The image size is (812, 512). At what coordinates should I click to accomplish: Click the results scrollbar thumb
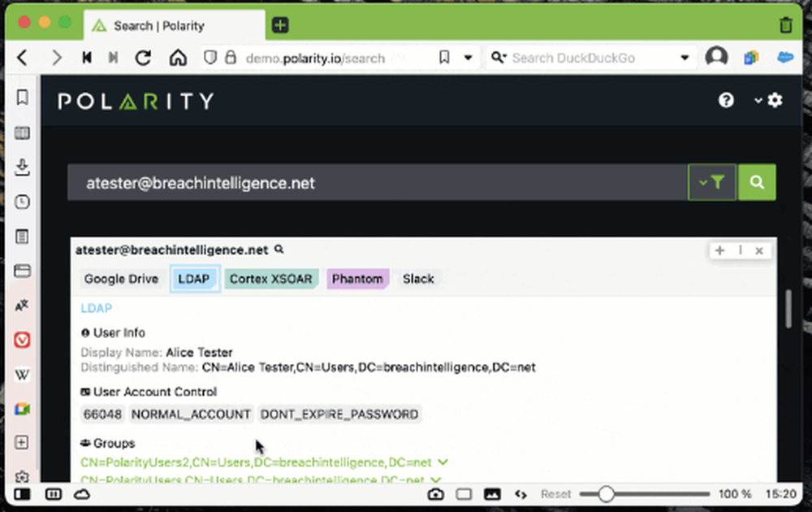coord(788,308)
